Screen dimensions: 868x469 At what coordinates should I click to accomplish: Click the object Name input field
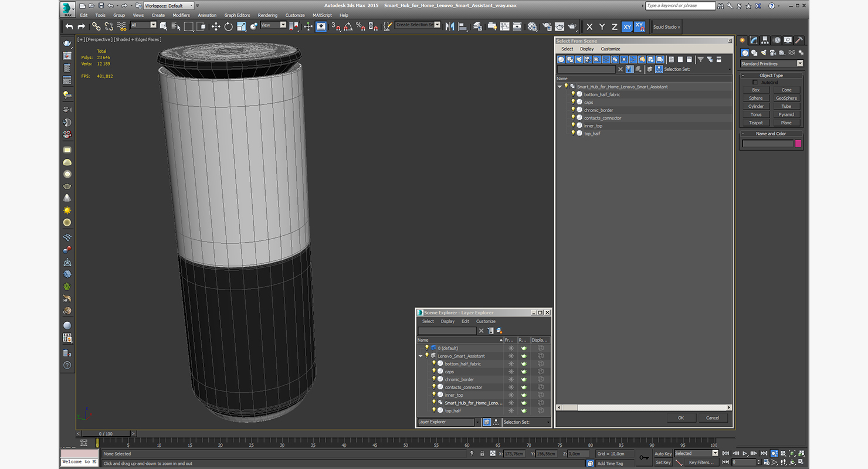(768, 144)
